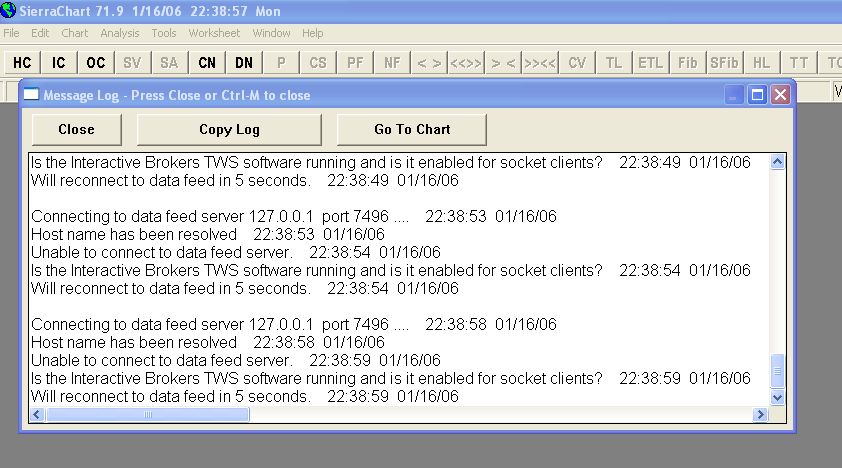Image resolution: width=842 pixels, height=468 pixels.
Task: Click 'Connecting to data feed server' at 22:38:53
Action: tap(294, 216)
